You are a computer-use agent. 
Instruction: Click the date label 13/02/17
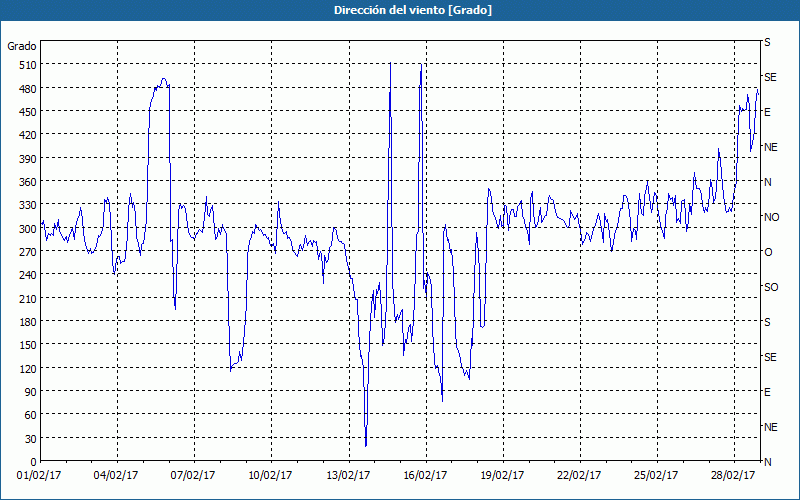(x=348, y=476)
